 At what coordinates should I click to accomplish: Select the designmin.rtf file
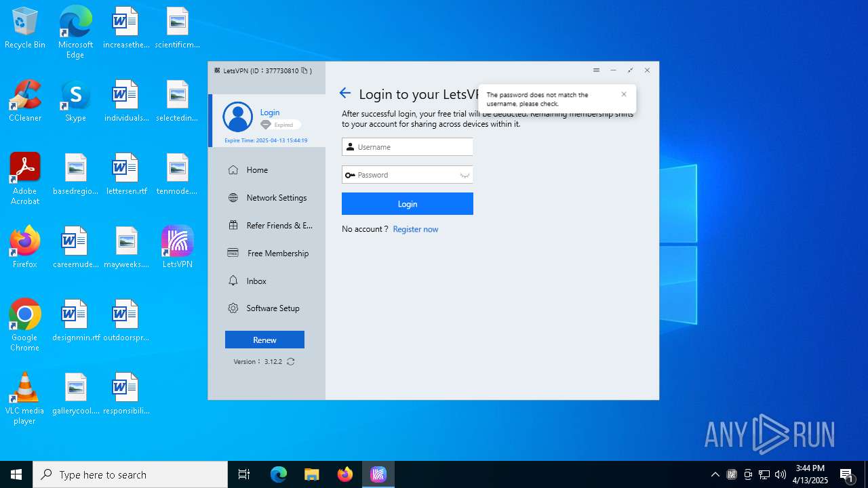point(75,321)
